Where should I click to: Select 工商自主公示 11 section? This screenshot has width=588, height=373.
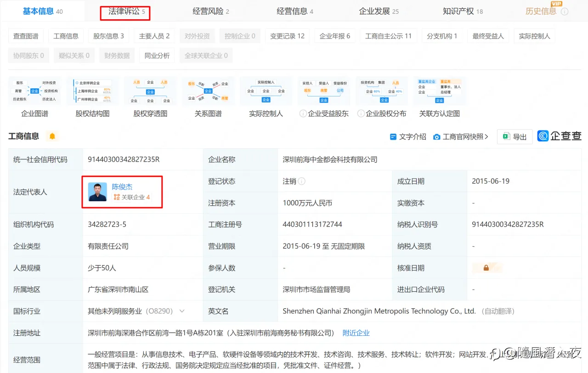pyautogui.click(x=389, y=36)
